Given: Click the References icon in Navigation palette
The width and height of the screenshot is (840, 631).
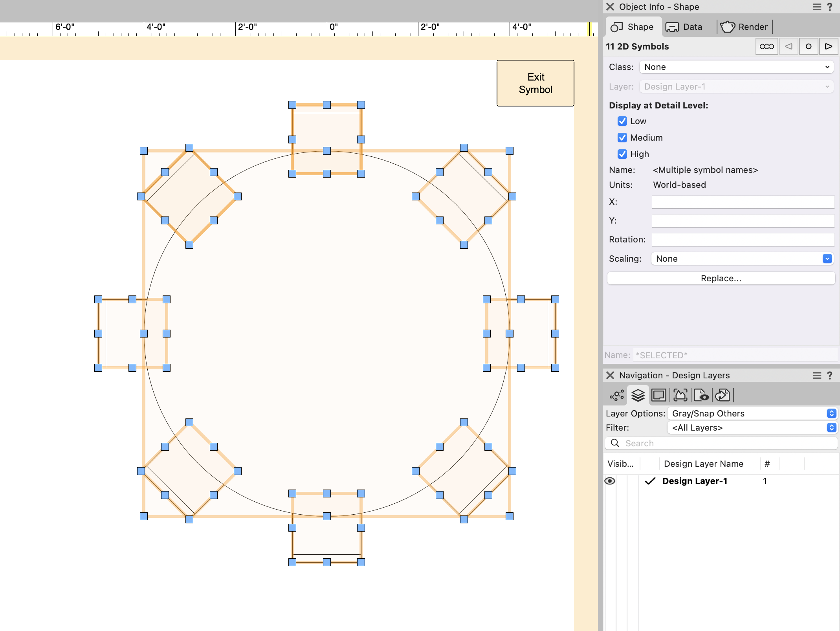Looking at the screenshot, I should tap(723, 396).
